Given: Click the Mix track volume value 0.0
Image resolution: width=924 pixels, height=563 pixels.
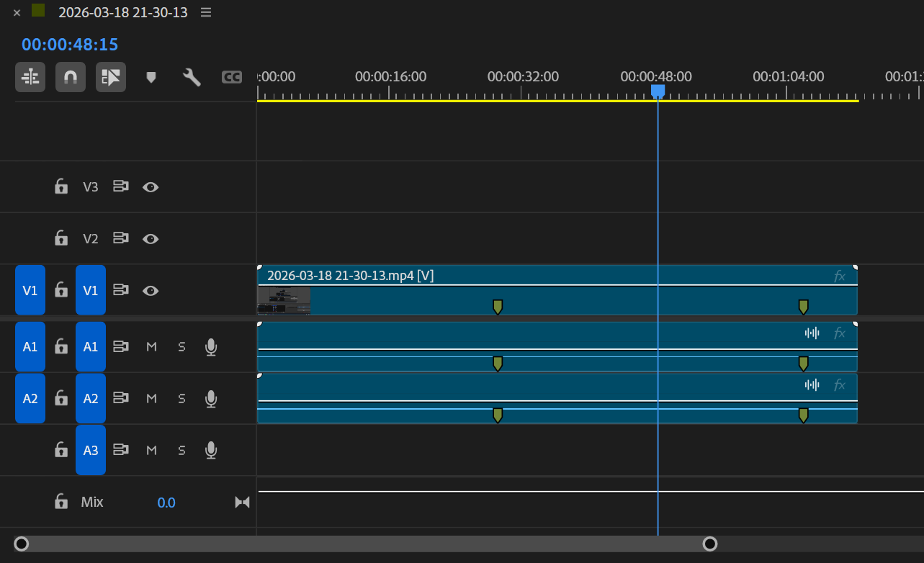Looking at the screenshot, I should [x=166, y=502].
